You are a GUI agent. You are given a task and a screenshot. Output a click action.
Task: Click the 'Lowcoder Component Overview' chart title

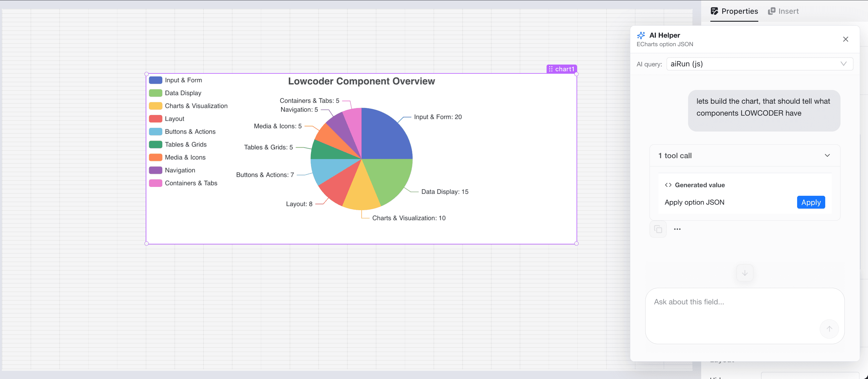[361, 81]
